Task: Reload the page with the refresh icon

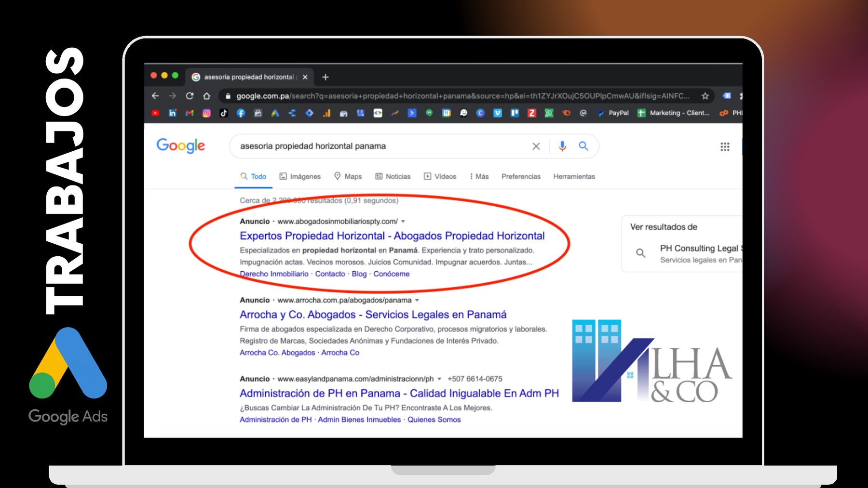Action: click(x=190, y=96)
